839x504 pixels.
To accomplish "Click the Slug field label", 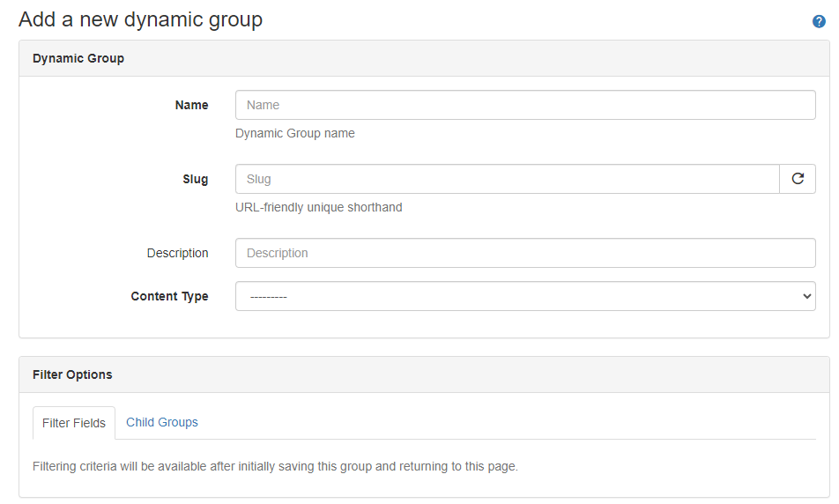I will 195,179.
